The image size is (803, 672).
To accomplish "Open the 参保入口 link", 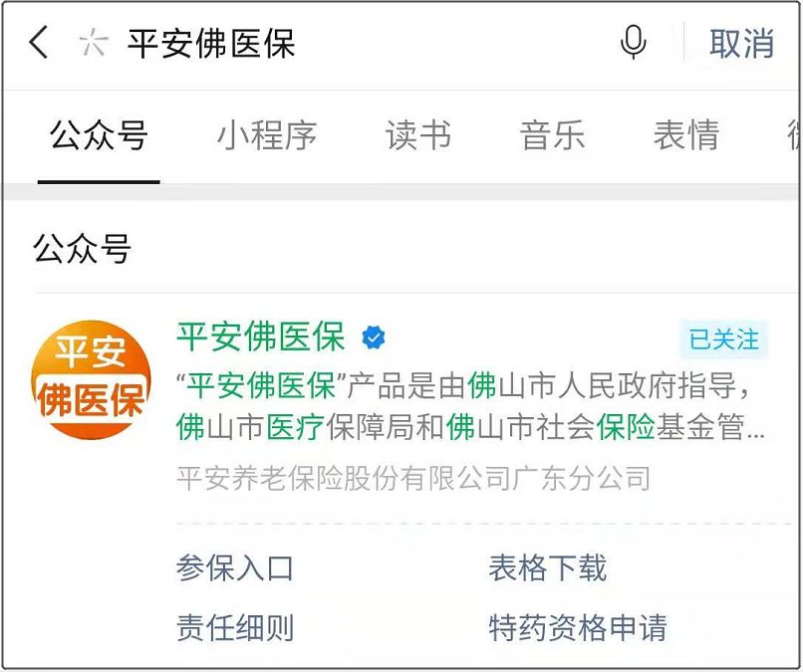I will coord(235,567).
